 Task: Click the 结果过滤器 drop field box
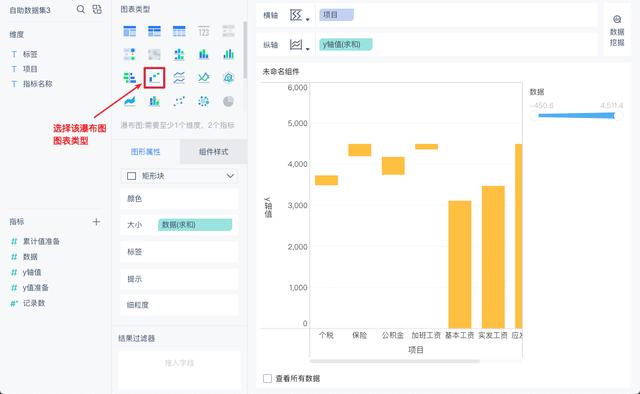(179, 370)
